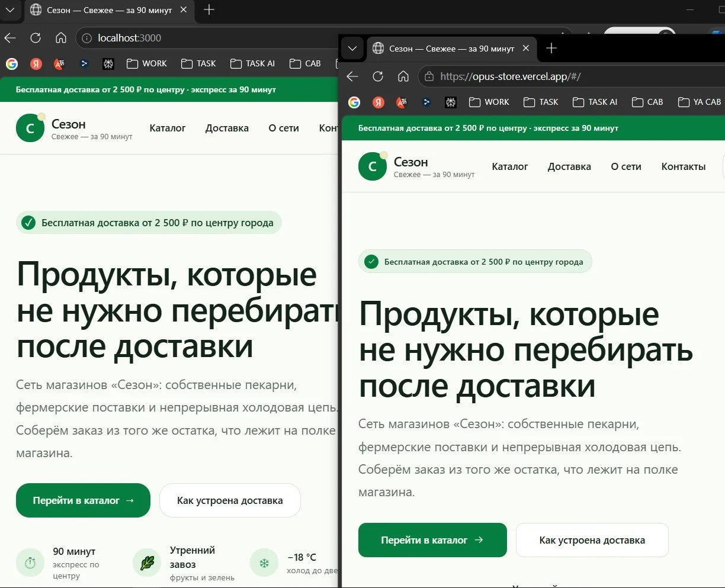Click Сезон logo in opus-store window
Screen dimensions: 725x588
click(x=373, y=166)
